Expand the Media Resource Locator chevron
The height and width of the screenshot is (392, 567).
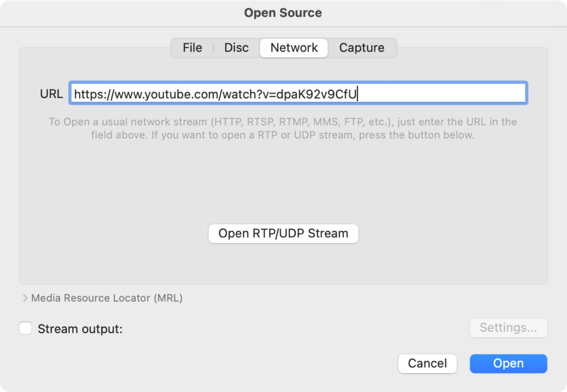tap(25, 298)
